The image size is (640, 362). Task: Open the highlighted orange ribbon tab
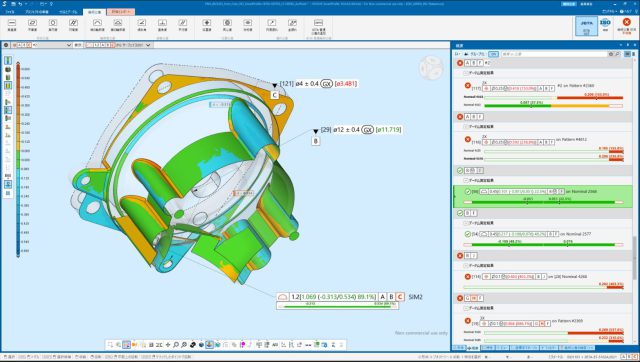tap(121, 12)
